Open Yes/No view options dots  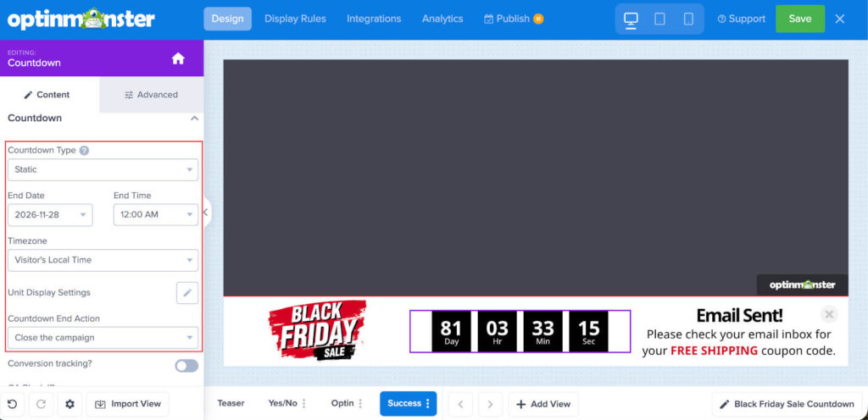click(x=304, y=403)
